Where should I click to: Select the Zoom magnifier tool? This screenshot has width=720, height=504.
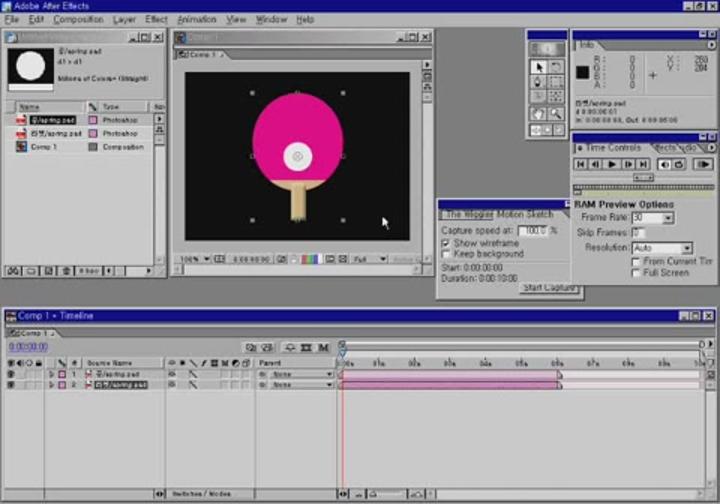coord(556,113)
